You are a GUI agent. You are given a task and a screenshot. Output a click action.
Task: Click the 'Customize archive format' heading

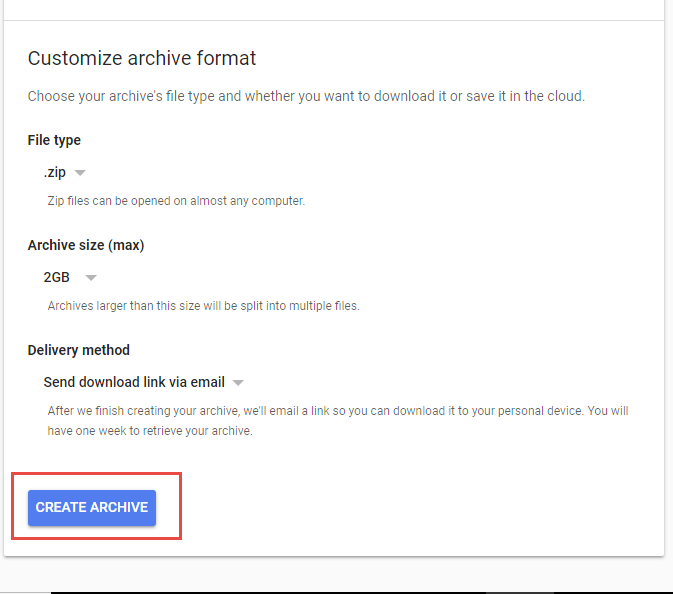point(142,58)
